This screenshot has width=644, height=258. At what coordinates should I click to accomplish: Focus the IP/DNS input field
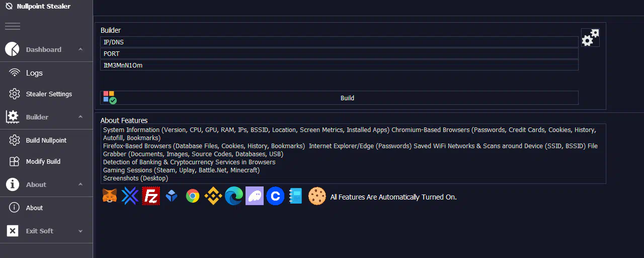339,42
